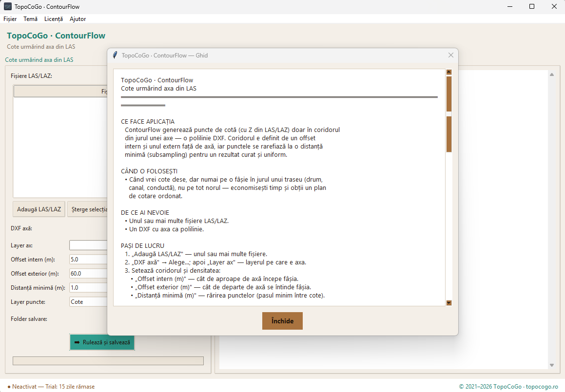Click the 'CE FACE APLICAȚIA' heading in guide
The height and width of the screenshot is (392, 565).
tap(148, 122)
